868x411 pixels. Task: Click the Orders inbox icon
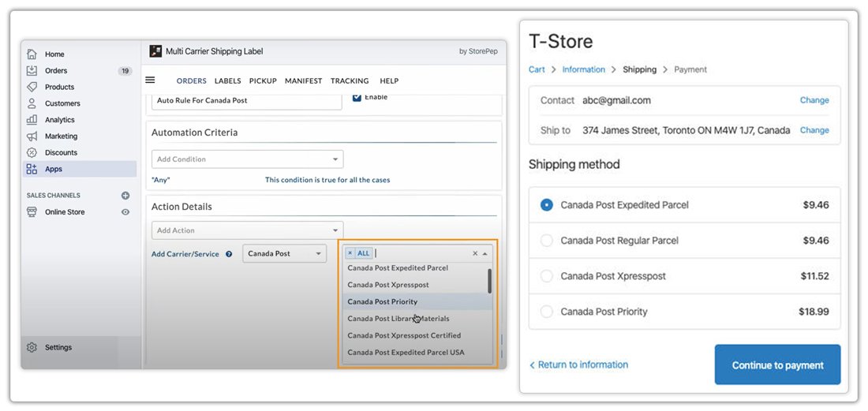coord(32,71)
